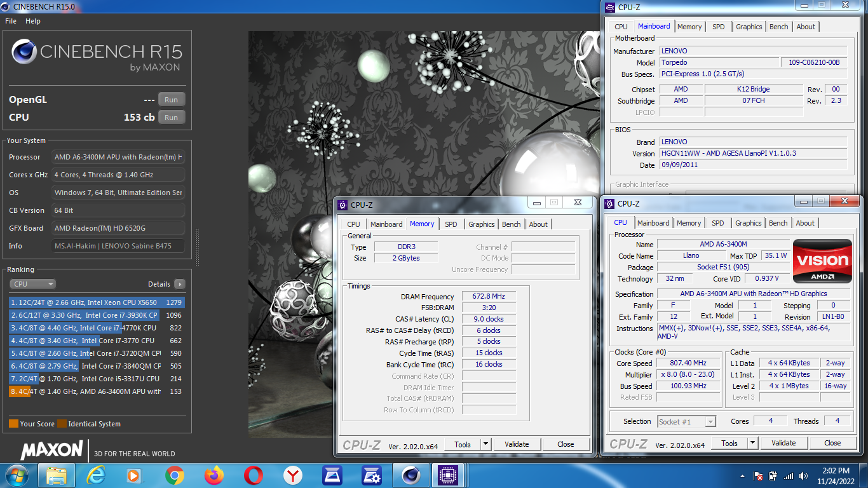
Task: Launch Yandex browser from the taskbar
Action: (293, 475)
